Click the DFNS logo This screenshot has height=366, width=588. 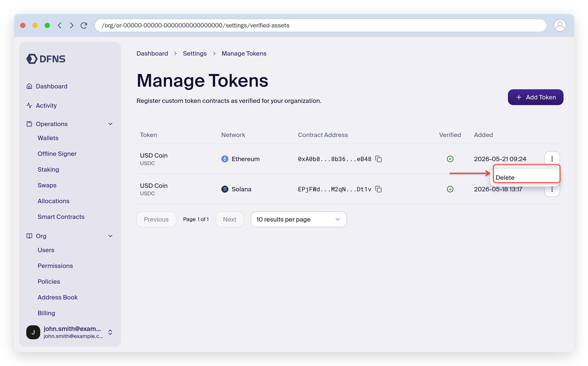(46, 59)
